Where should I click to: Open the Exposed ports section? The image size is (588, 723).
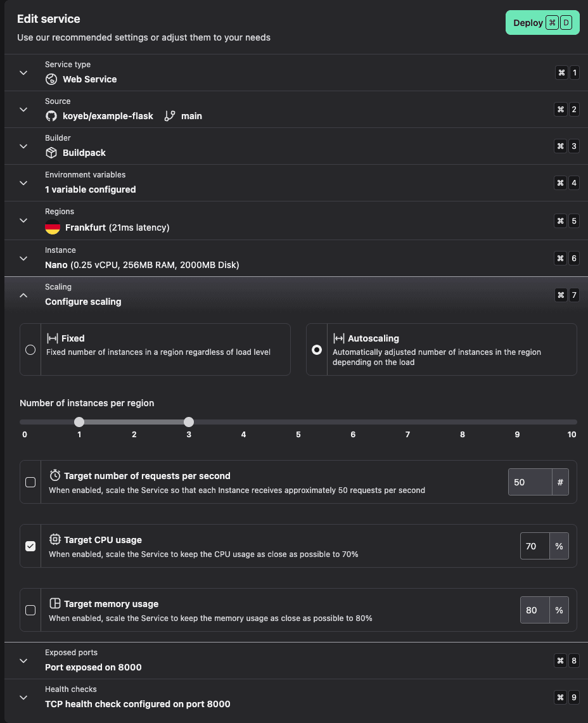point(23,660)
